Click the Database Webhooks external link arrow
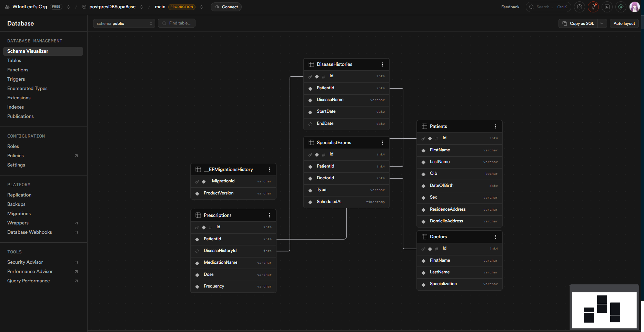 click(x=76, y=232)
